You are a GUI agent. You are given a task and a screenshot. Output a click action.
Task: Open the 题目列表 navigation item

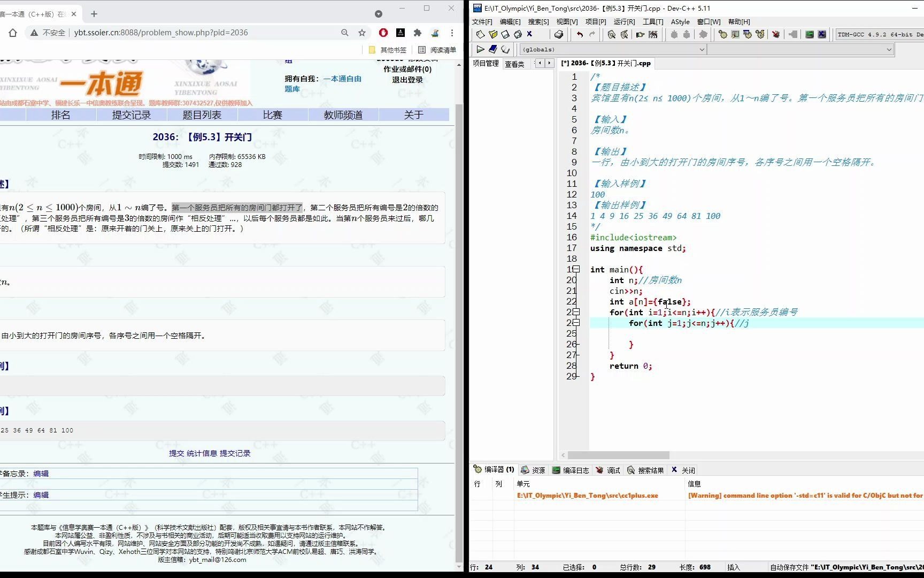(x=202, y=115)
